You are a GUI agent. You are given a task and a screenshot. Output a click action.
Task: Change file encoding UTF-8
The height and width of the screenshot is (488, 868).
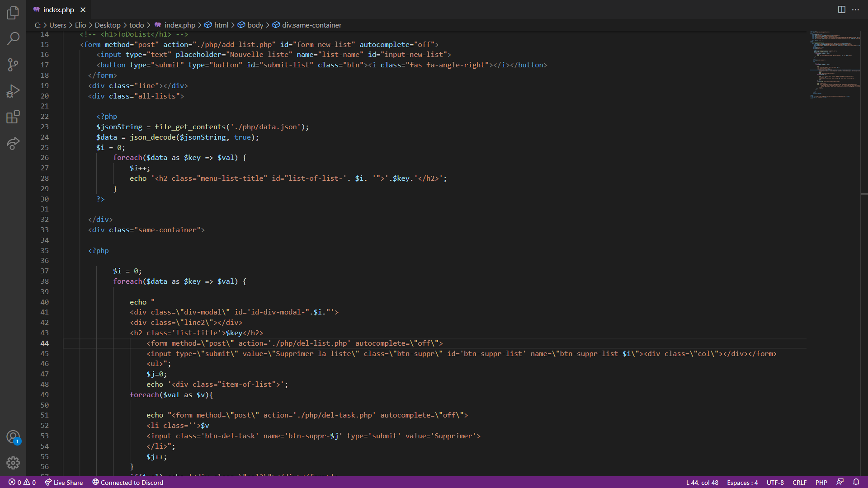[775, 483]
